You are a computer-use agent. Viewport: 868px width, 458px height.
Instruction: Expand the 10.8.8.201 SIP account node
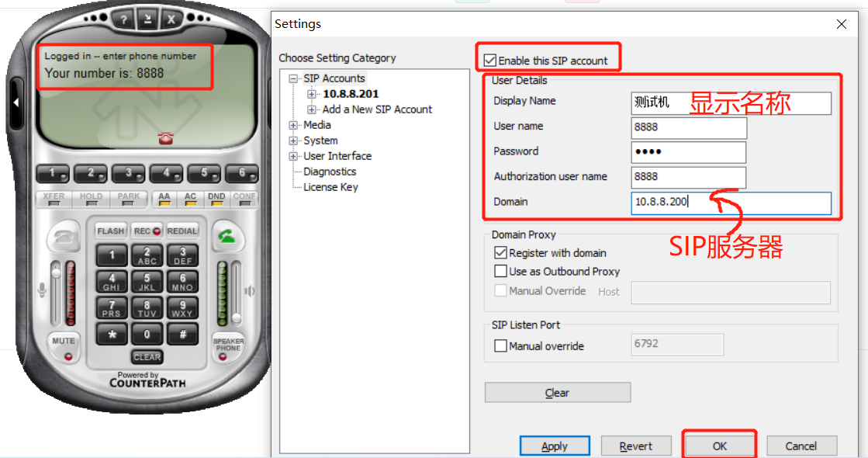coord(312,94)
